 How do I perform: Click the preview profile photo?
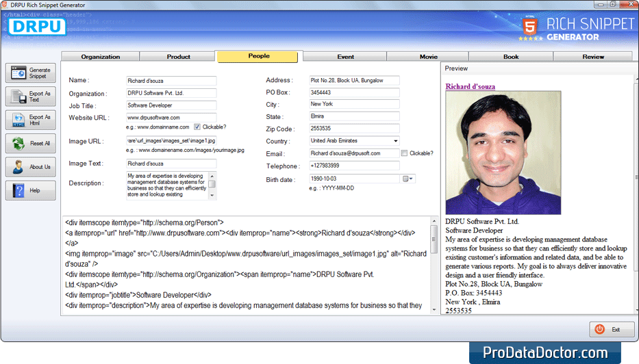click(x=503, y=153)
